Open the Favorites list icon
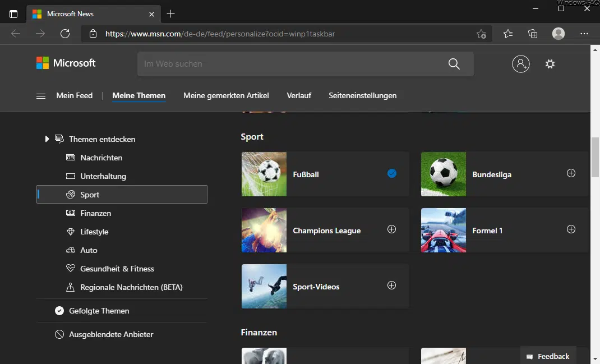The width and height of the screenshot is (600, 364). 508,34
